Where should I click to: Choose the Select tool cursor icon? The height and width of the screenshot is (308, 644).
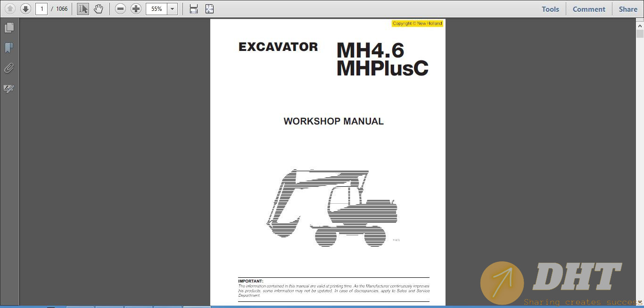click(83, 8)
